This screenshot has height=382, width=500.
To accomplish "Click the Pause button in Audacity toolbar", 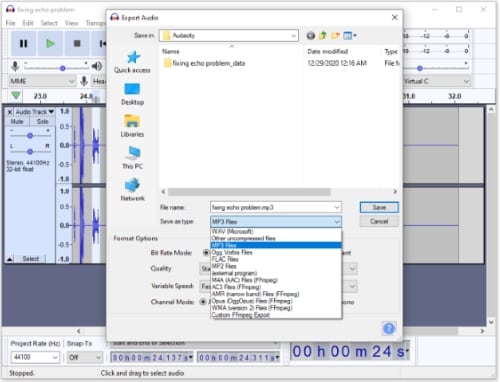I will [23, 43].
